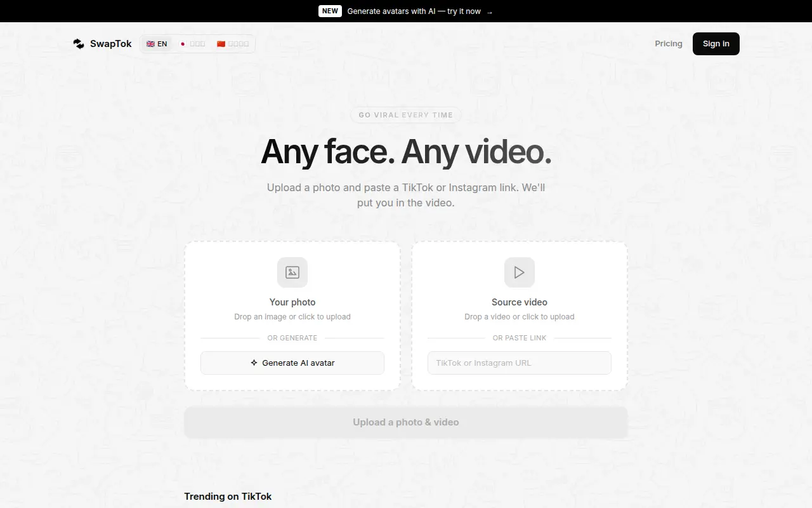The image size is (812, 508).
Task: Open the Pricing page
Action: (669, 44)
